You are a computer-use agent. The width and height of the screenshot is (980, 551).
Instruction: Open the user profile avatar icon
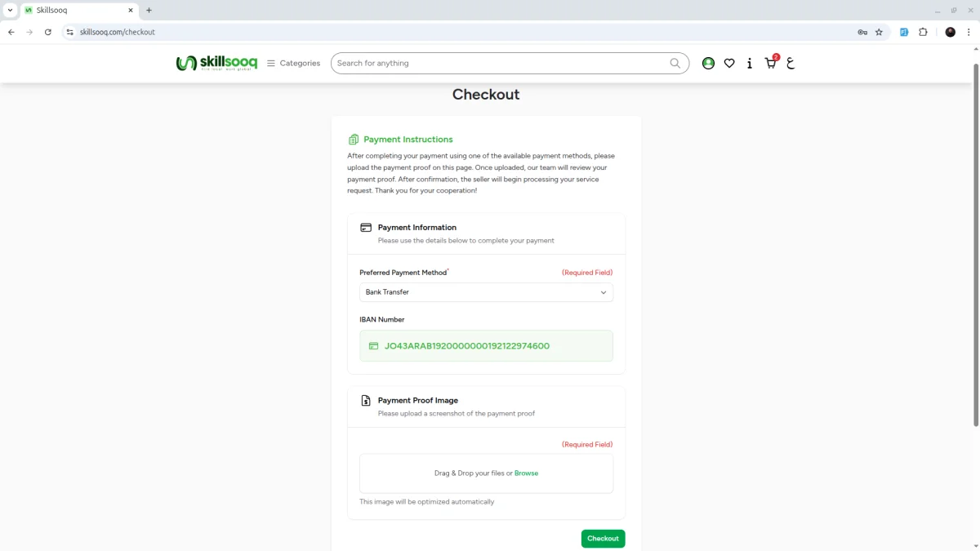point(708,63)
